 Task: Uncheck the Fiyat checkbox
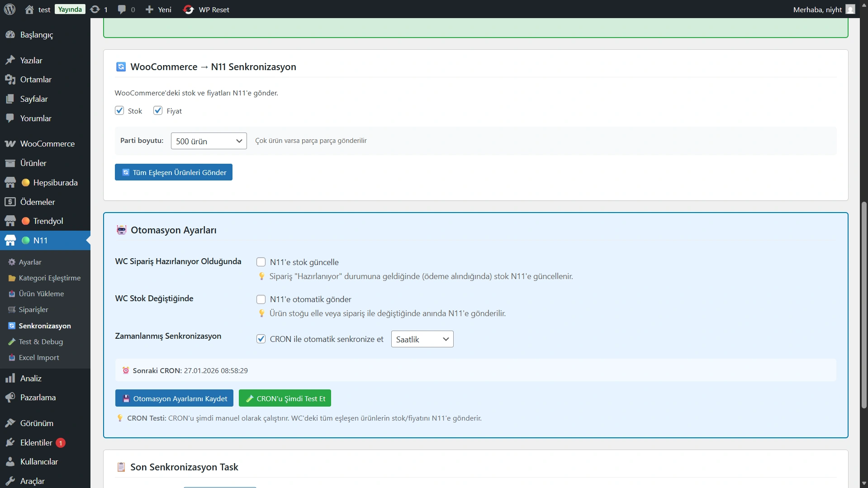coord(158,111)
